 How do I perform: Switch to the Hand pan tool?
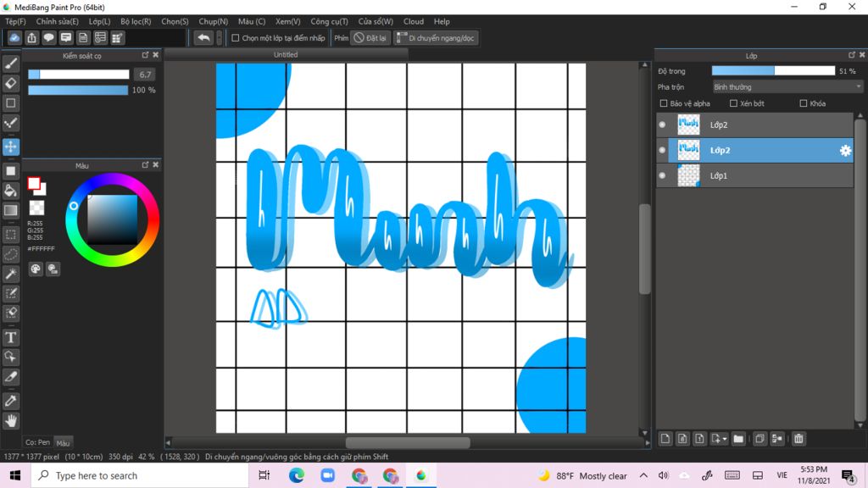(10, 421)
